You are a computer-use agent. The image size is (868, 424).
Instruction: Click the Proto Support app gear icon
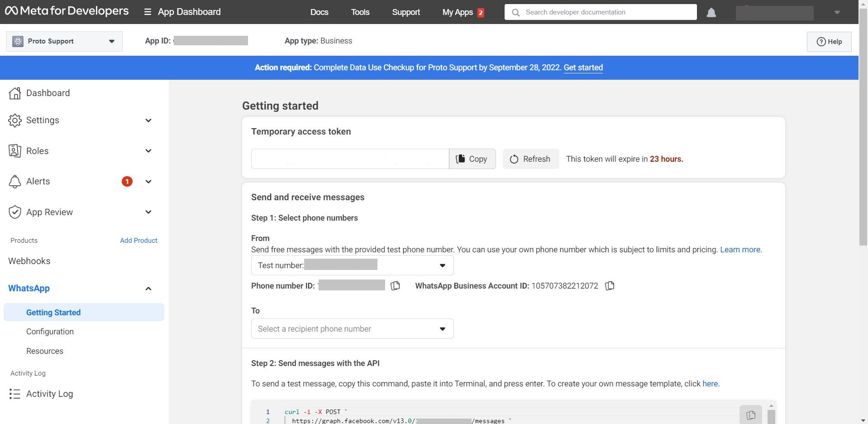point(18,41)
